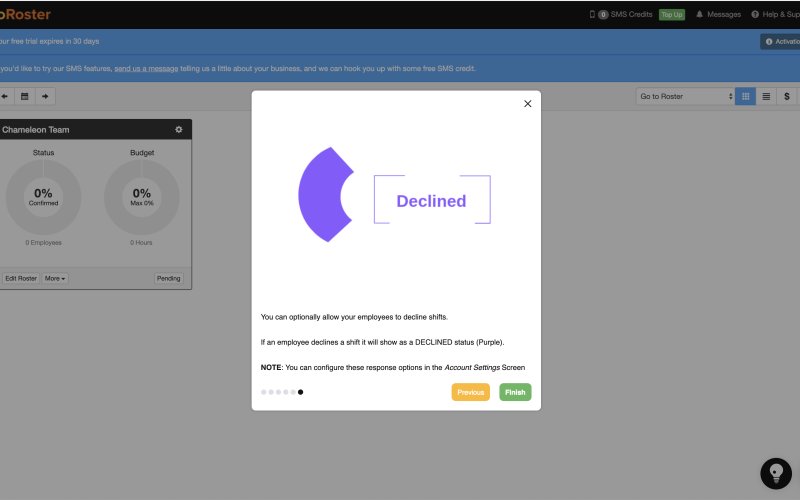Jump to the first tutorial step dot

point(264,392)
